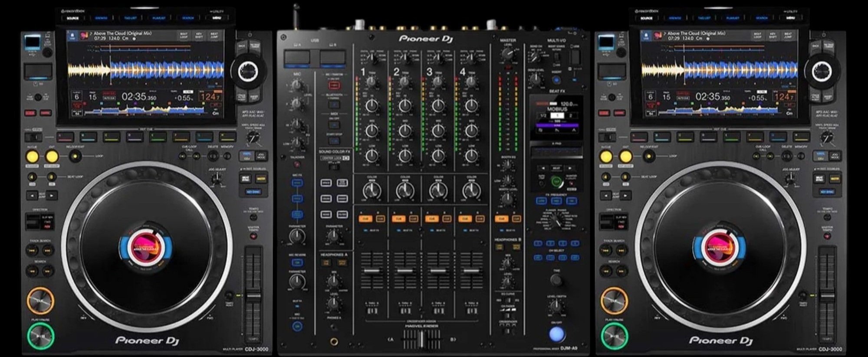Click the channel 2 volume fader

[405, 271]
